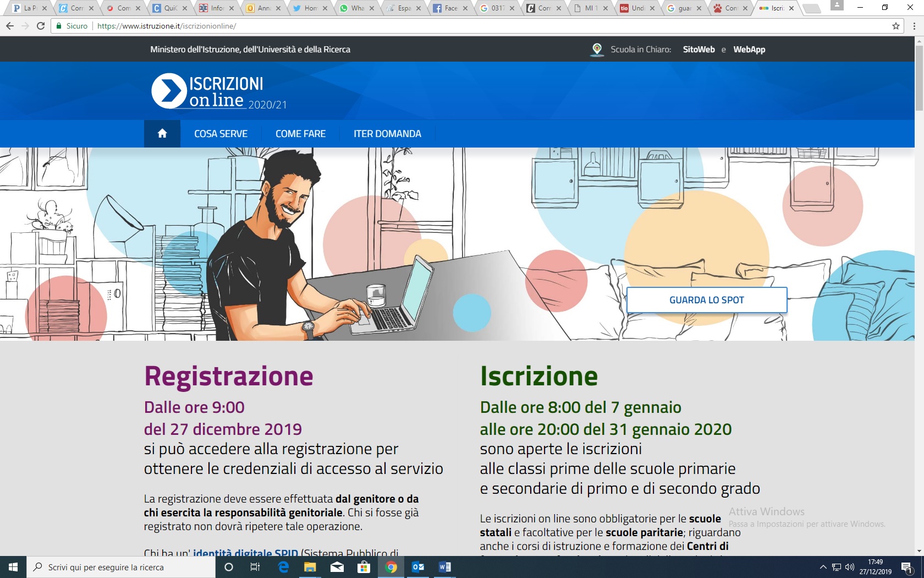Switch to the WhatsApp browser tab
The height and width of the screenshot is (578, 924).
[357, 8]
